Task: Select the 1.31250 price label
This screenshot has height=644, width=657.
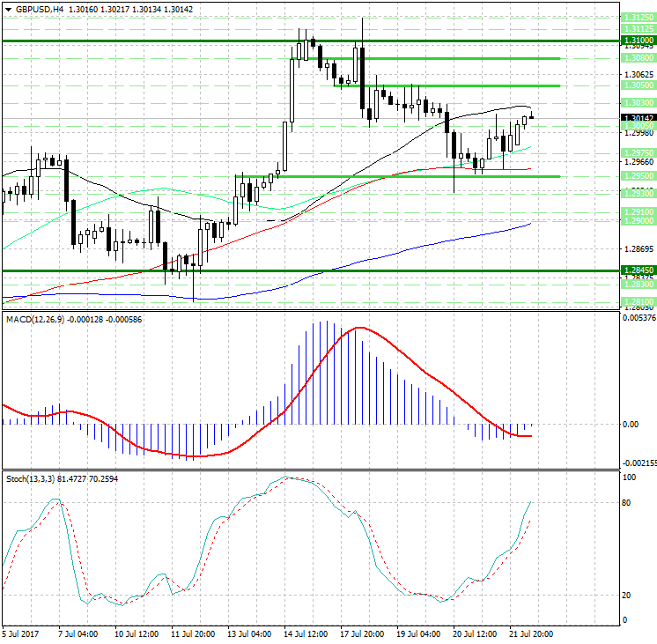Action: [637, 17]
